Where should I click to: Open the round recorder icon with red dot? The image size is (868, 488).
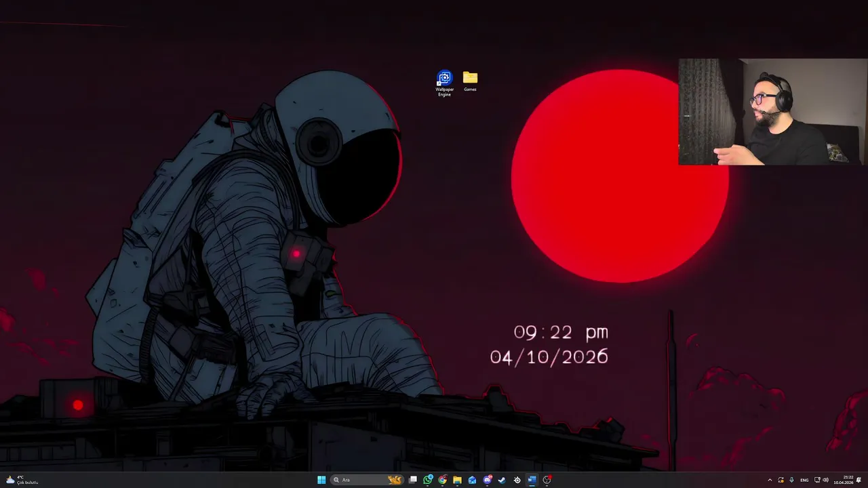click(547, 480)
